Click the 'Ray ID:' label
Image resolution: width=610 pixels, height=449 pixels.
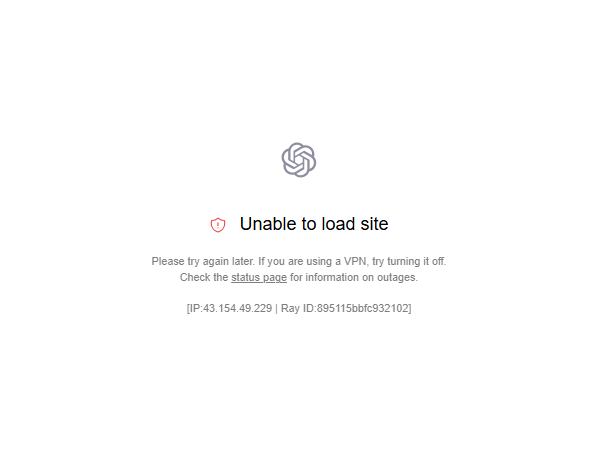point(298,308)
